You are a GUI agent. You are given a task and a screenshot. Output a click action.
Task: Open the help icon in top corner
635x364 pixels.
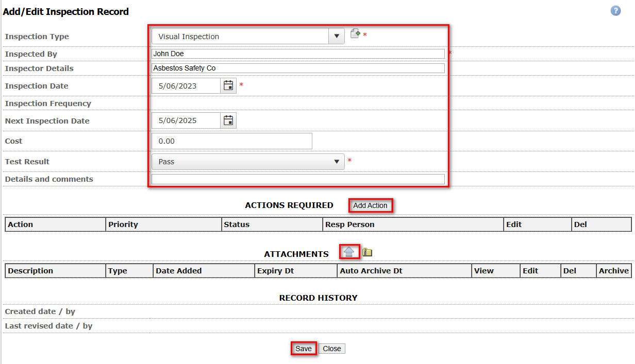tap(615, 11)
